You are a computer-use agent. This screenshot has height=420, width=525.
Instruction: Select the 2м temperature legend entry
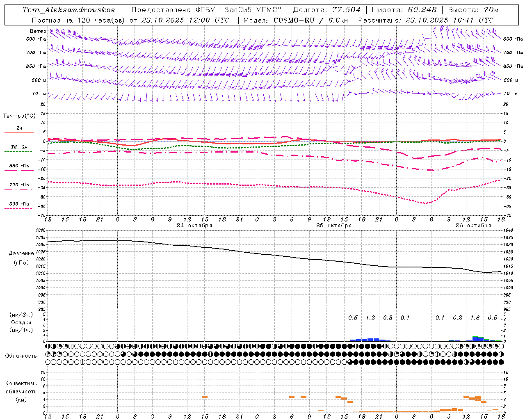click(x=19, y=128)
